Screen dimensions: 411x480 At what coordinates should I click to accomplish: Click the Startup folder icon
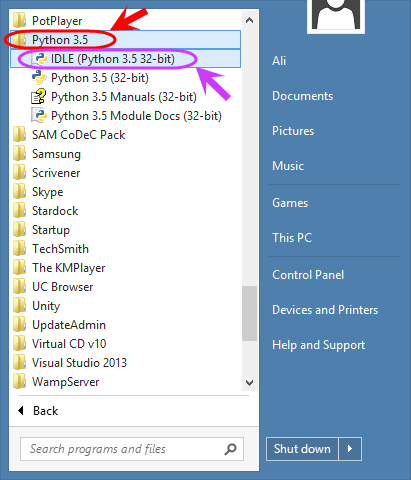pyautogui.click(x=19, y=230)
